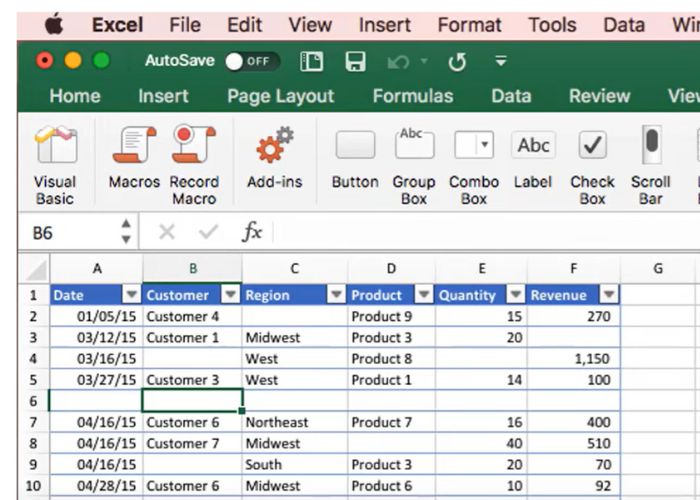Viewport: 700px width, 500px height.
Task: Switch to the Review ribbon tab
Action: (x=600, y=96)
